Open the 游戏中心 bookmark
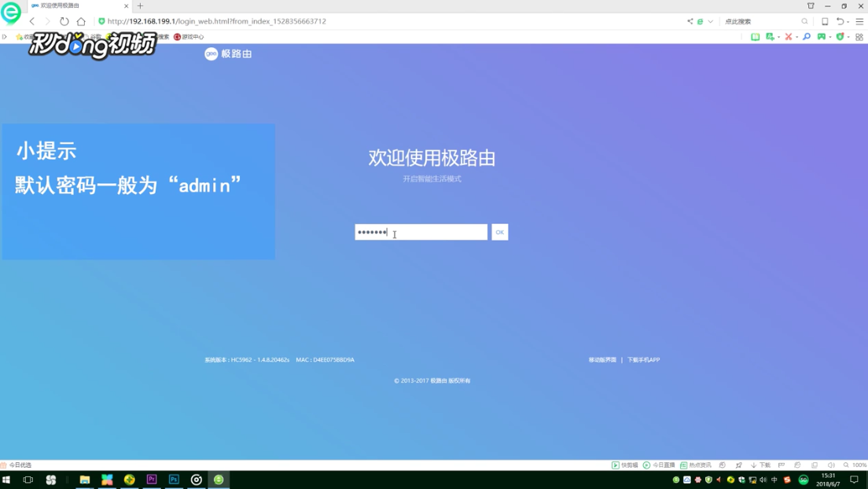The width and height of the screenshot is (868, 489). click(x=189, y=37)
